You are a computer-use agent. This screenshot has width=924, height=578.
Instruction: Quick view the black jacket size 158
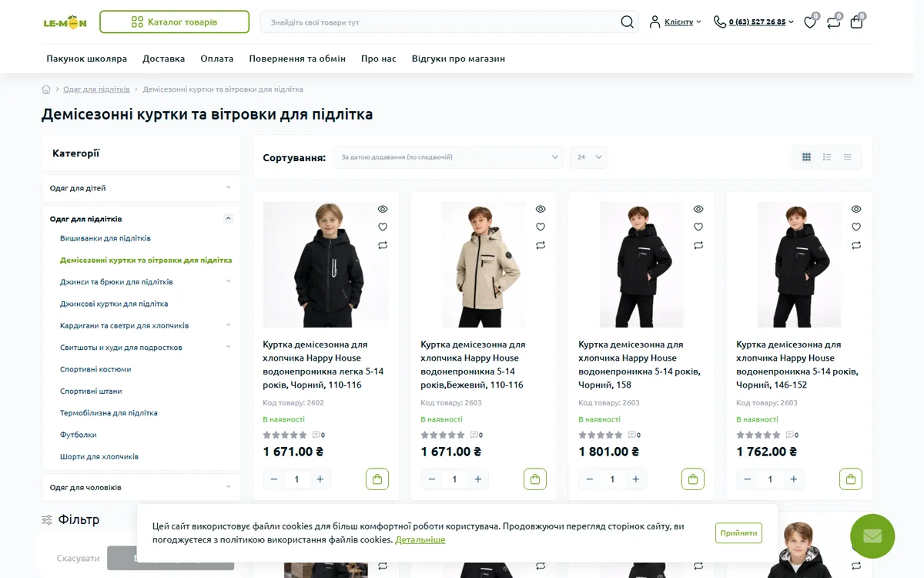coord(698,209)
